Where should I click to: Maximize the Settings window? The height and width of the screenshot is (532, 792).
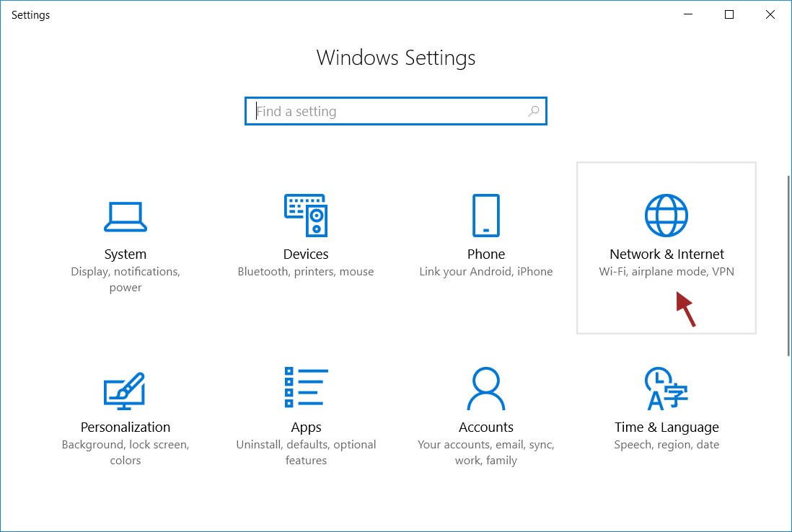(x=729, y=14)
